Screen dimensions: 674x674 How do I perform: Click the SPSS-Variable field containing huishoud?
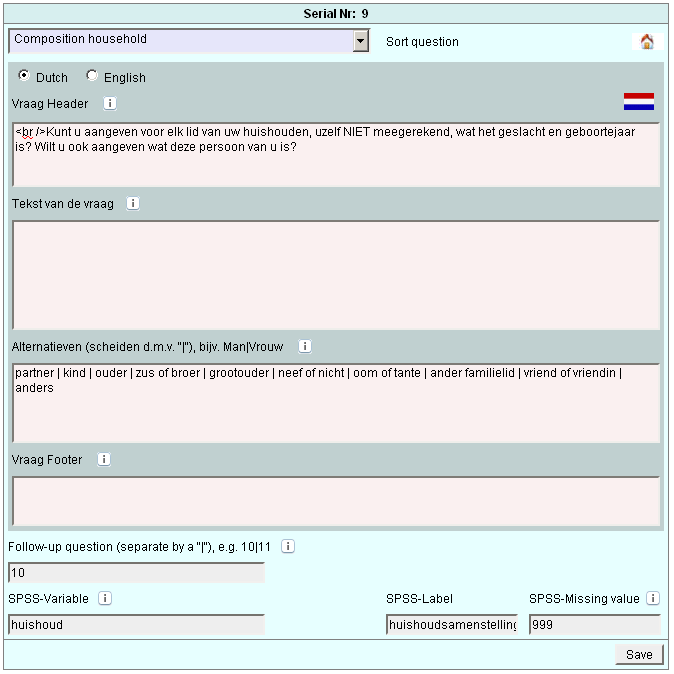coord(136,624)
